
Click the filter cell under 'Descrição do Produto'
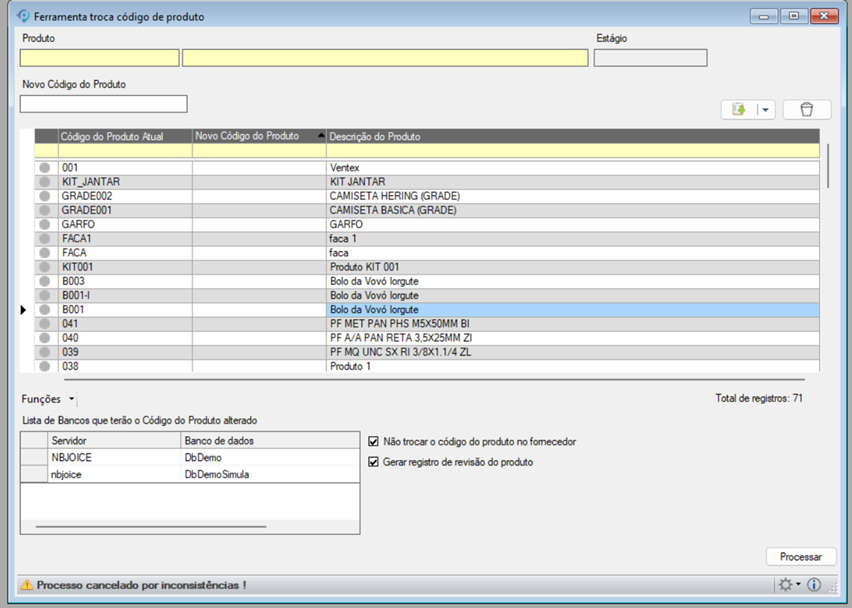pyautogui.click(x=573, y=151)
